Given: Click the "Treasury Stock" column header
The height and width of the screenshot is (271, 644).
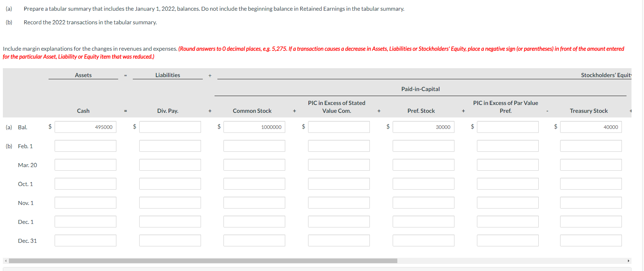Looking at the screenshot, I should (x=589, y=111).
